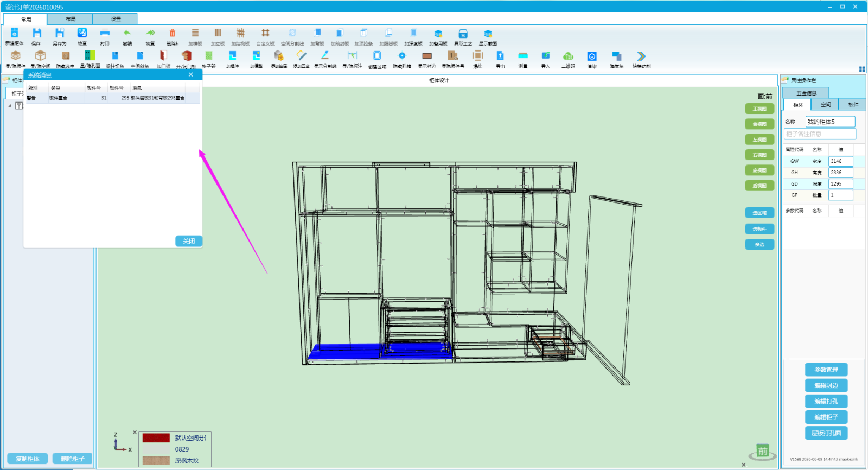Toggle 开/闭门板 door open state
Screen dimensions: 868x470
tap(186, 59)
